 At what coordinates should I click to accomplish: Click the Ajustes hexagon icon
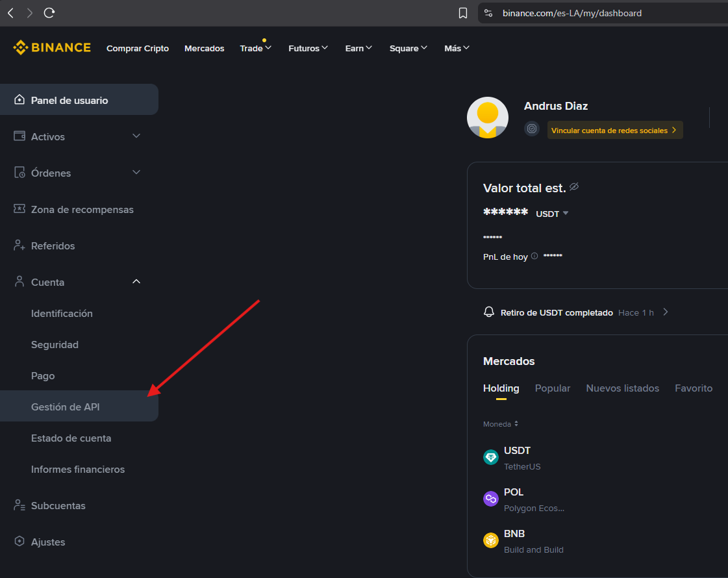(x=19, y=541)
